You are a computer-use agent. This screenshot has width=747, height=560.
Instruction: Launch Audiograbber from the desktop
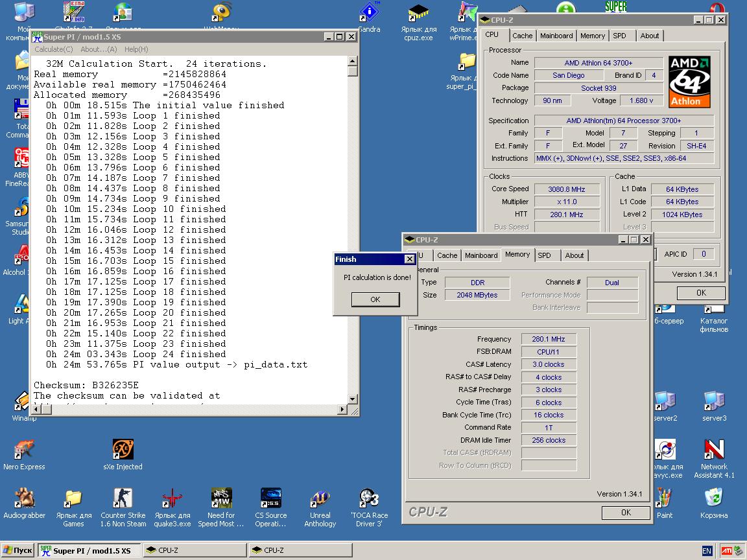tap(24, 502)
